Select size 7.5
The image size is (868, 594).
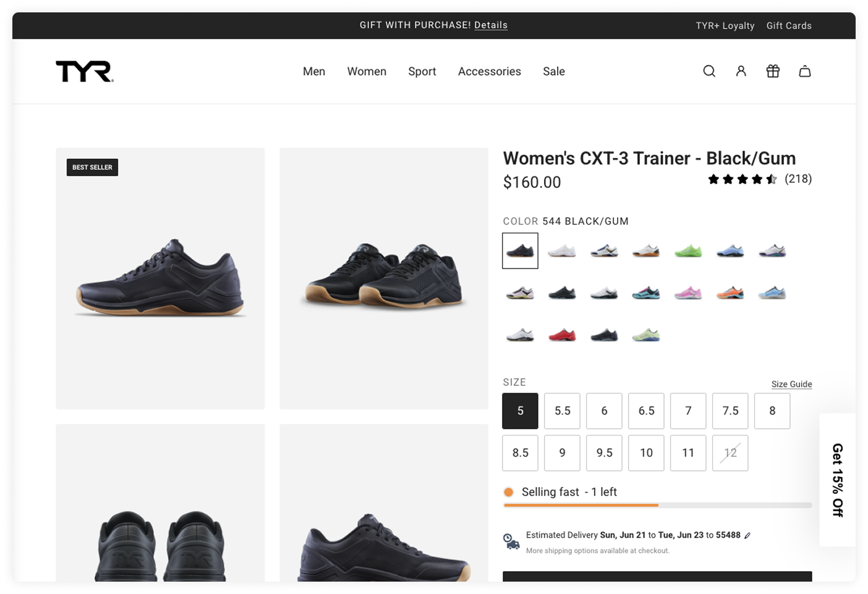pos(730,411)
